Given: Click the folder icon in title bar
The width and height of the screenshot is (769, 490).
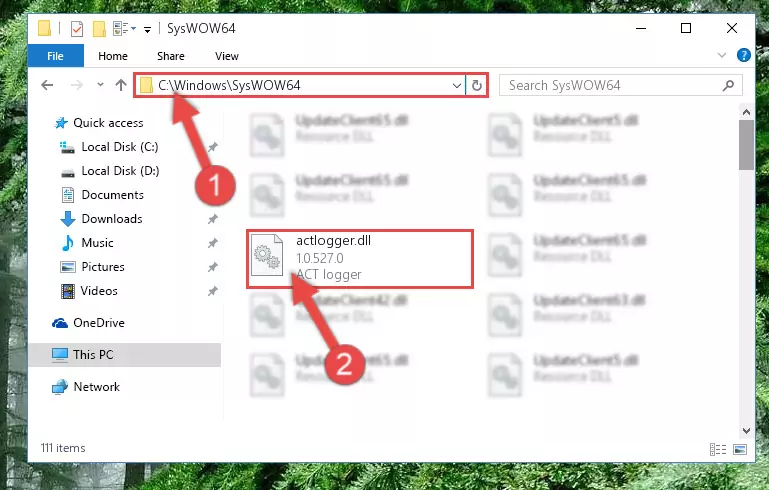Looking at the screenshot, I should [44, 28].
